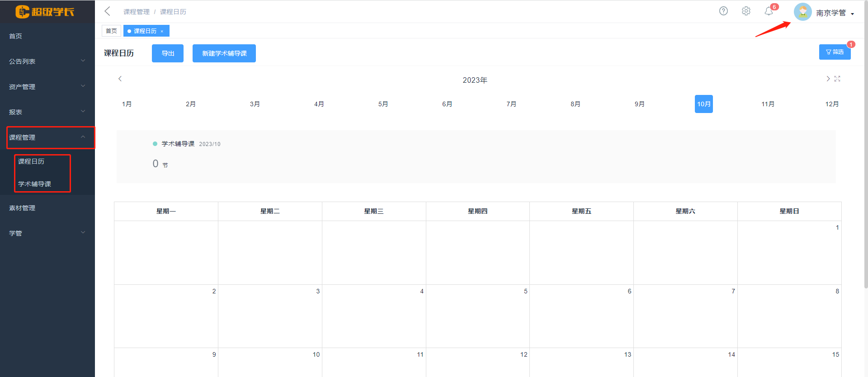Go to next year in calendar

828,79
